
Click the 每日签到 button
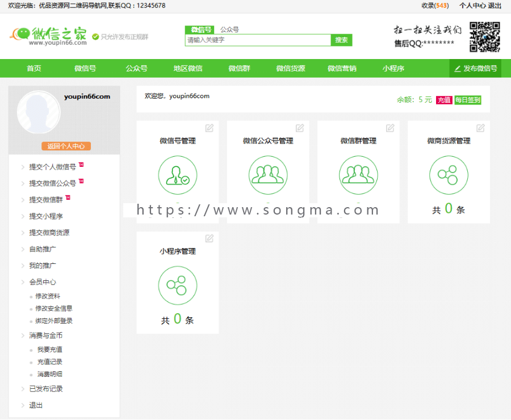coord(468,100)
